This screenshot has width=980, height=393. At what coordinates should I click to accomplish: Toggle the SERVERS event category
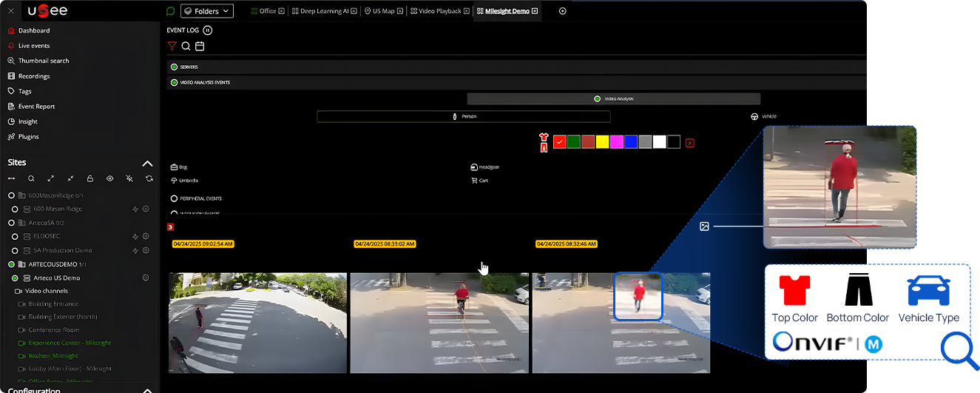pyautogui.click(x=175, y=67)
